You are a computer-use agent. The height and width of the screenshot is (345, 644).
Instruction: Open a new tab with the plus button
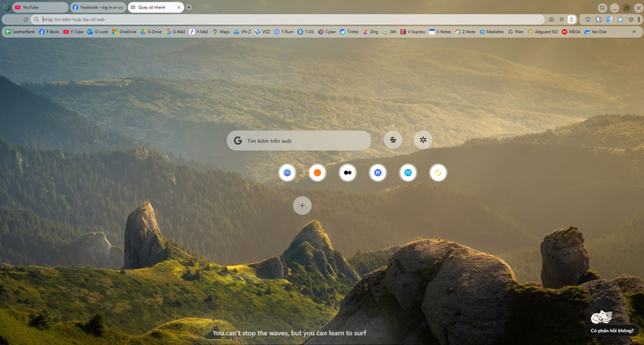click(189, 8)
